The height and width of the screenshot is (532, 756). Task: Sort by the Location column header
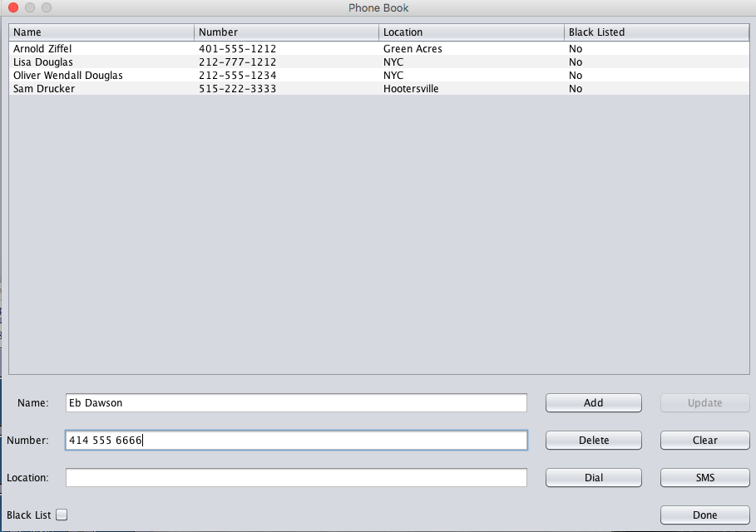472,32
